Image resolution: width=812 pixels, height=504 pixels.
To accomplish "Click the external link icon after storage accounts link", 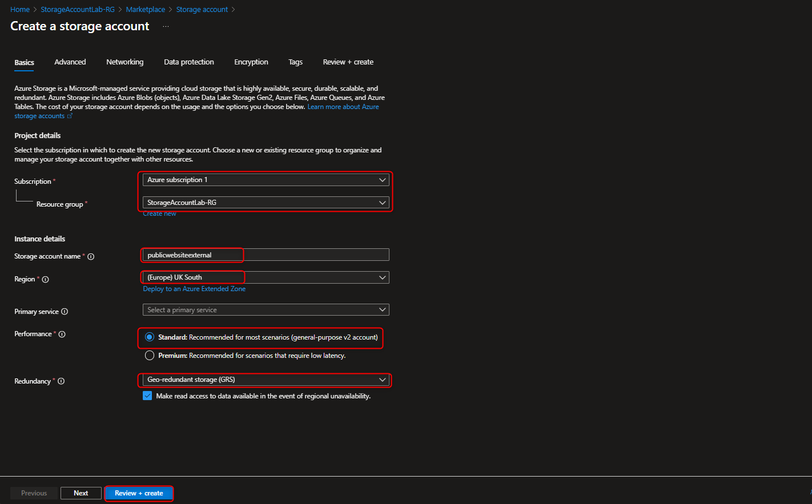I will point(71,115).
